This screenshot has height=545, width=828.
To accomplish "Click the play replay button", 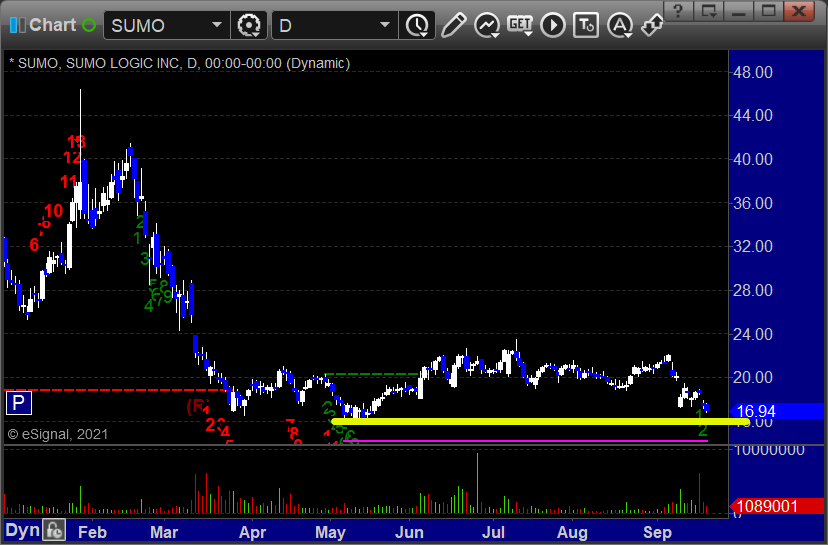I will tap(553, 25).
